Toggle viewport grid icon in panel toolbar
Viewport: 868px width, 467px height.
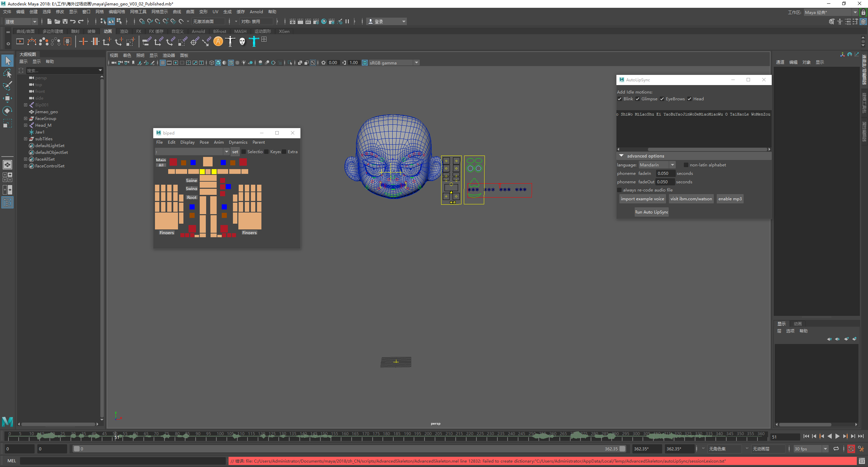coord(163,63)
